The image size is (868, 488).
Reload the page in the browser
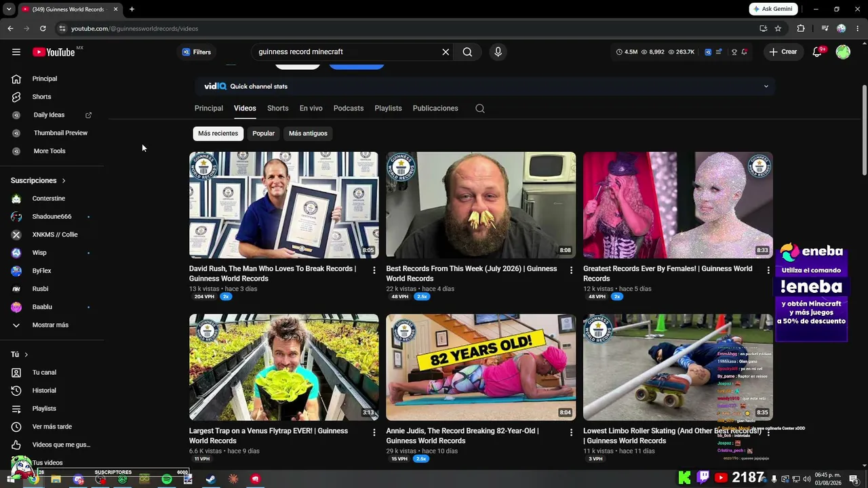(43, 28)
